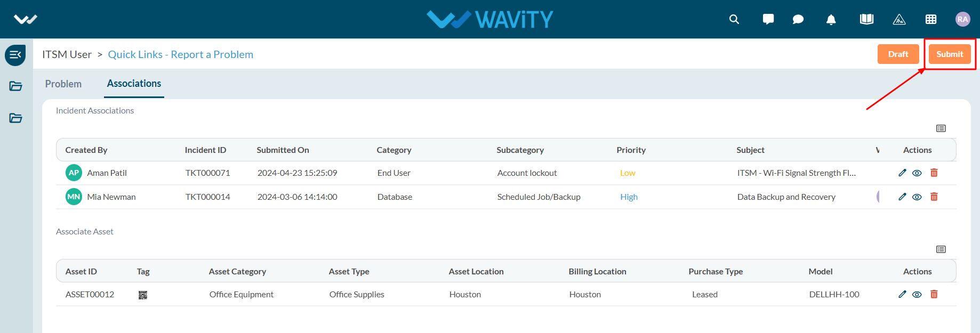Click the Draft button
Viewport: 980px width, 333px height.
click(x=898, y=54)
